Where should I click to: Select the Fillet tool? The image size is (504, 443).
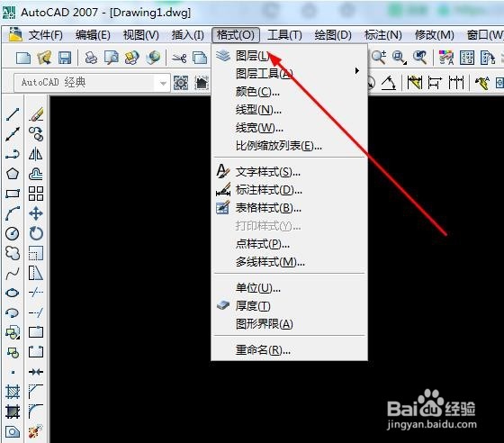pyautogui.click(x=36, y=411)
